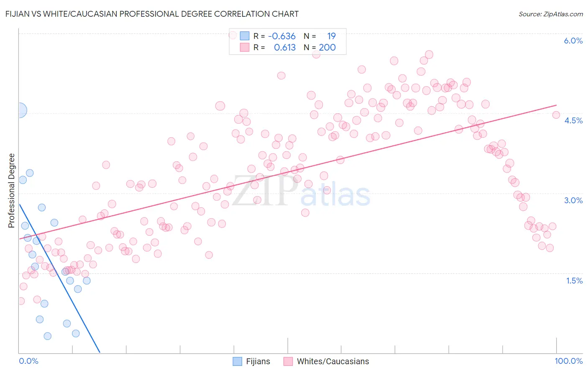Click the 6.0% y-axis label

573,41
